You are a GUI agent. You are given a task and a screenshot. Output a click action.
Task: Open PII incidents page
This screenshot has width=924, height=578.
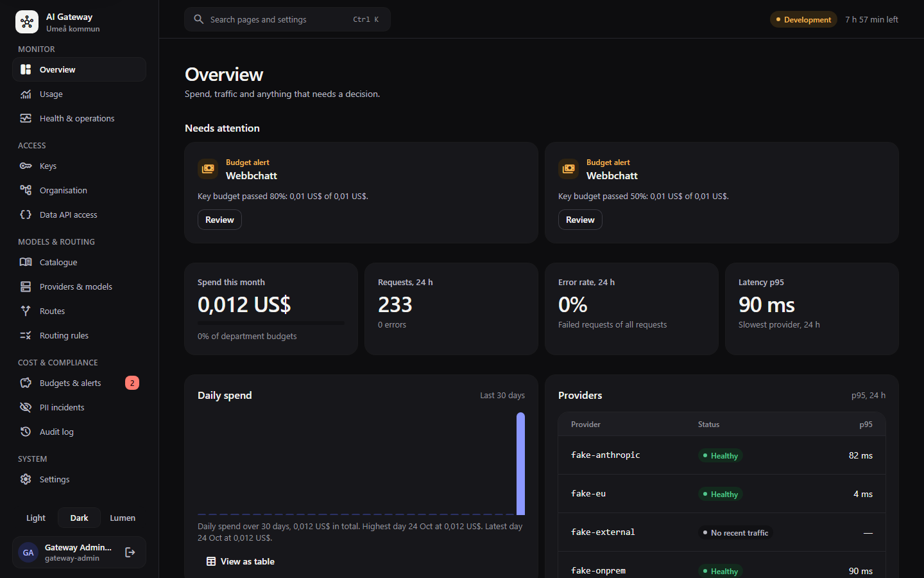[x=79, y=407]
